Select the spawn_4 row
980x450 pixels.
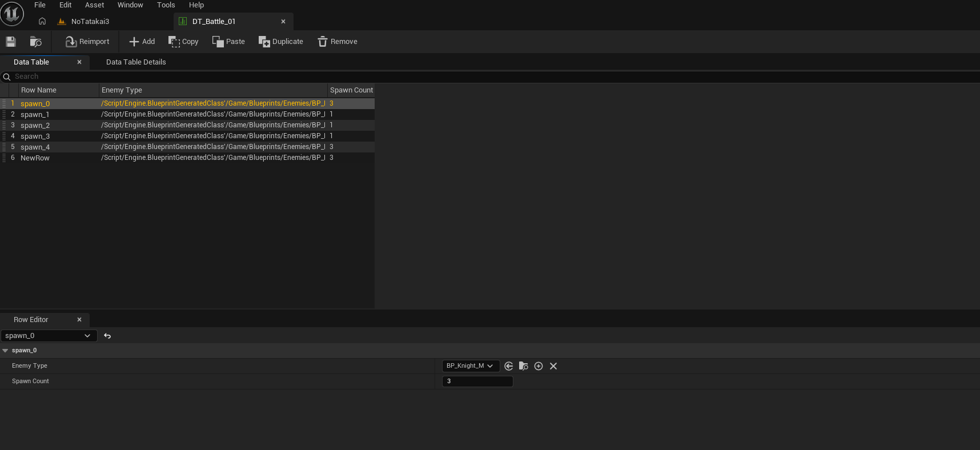[x=187, y=147]
